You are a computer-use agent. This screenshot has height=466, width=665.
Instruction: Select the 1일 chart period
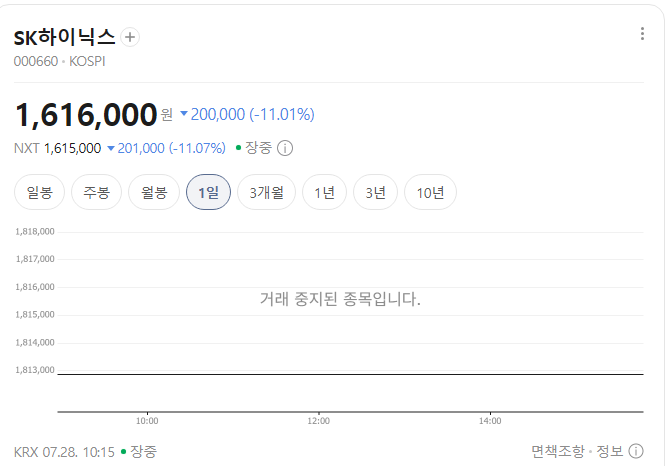click(208, 192)
